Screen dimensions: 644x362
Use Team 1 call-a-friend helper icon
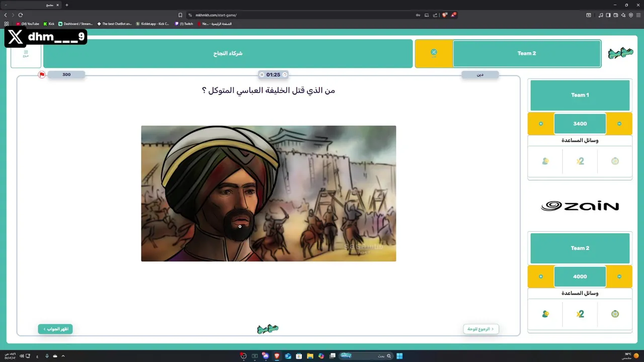tap(545, 161)
